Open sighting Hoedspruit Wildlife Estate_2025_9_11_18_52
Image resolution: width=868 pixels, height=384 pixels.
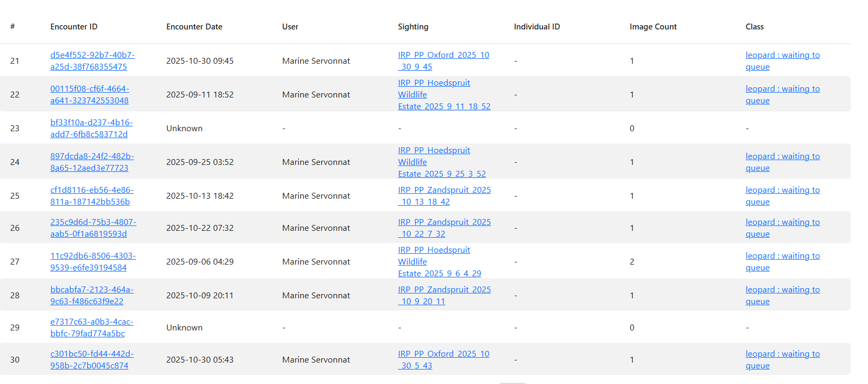tap(434, 95)
